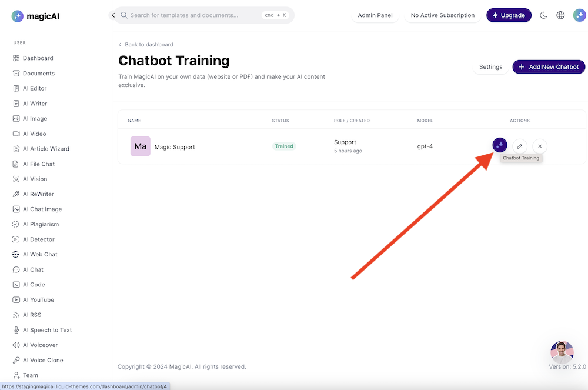Click the AI ReWriter pen icon
The height and width of the screenshot is (390, 588).
coord(16,194)
